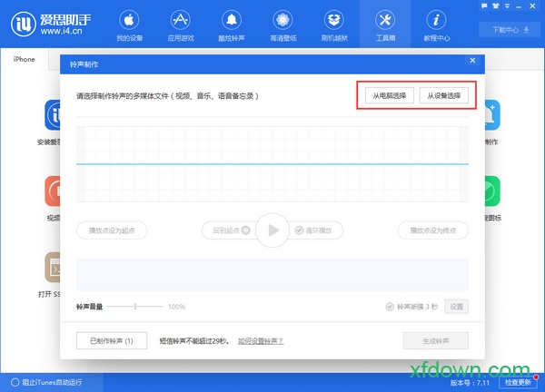Screen dimensions: 545x392
Task: Open 教程中心 tutorial center
Action: pyautogui.click(x=437, y=25)
